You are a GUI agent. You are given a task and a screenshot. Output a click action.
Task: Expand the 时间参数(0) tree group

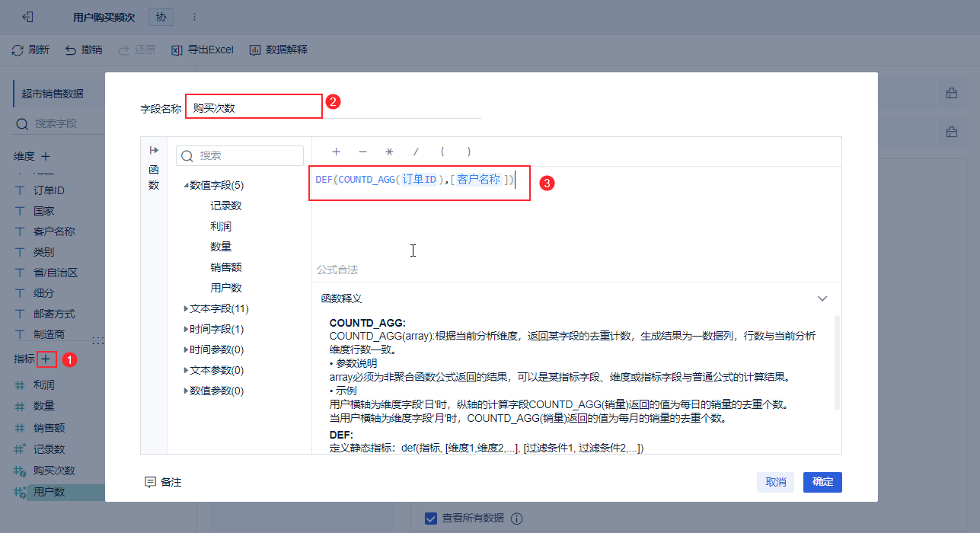click(x=186, y=349)
